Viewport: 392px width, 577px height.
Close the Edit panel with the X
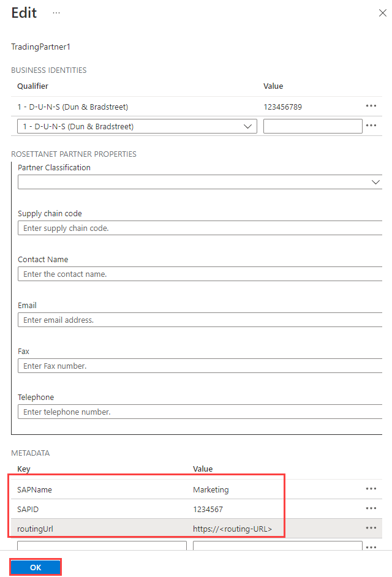coord(383,13)
